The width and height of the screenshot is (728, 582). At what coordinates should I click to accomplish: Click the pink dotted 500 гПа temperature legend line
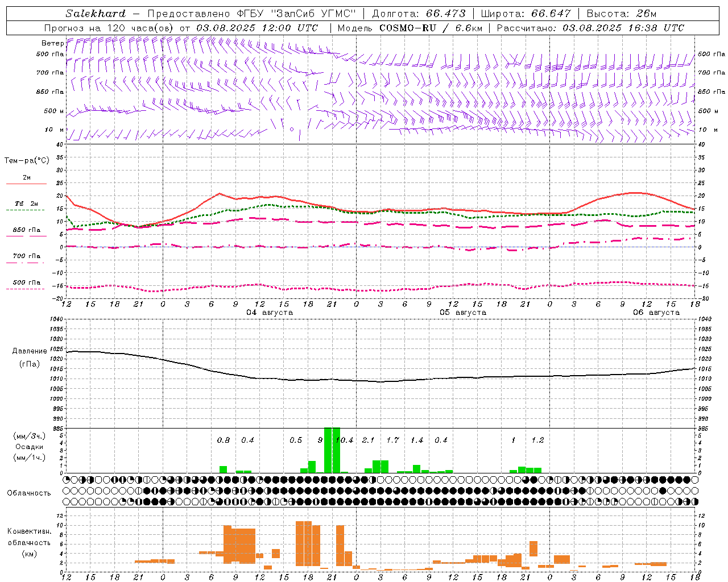pyautogui.click(x=25, y=289)
